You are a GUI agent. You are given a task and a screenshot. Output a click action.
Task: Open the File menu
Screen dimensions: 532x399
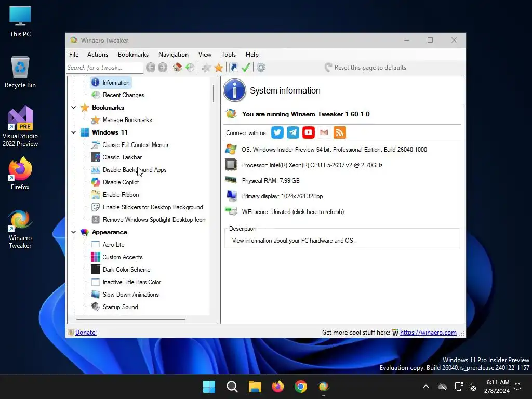tap(74, 55)
